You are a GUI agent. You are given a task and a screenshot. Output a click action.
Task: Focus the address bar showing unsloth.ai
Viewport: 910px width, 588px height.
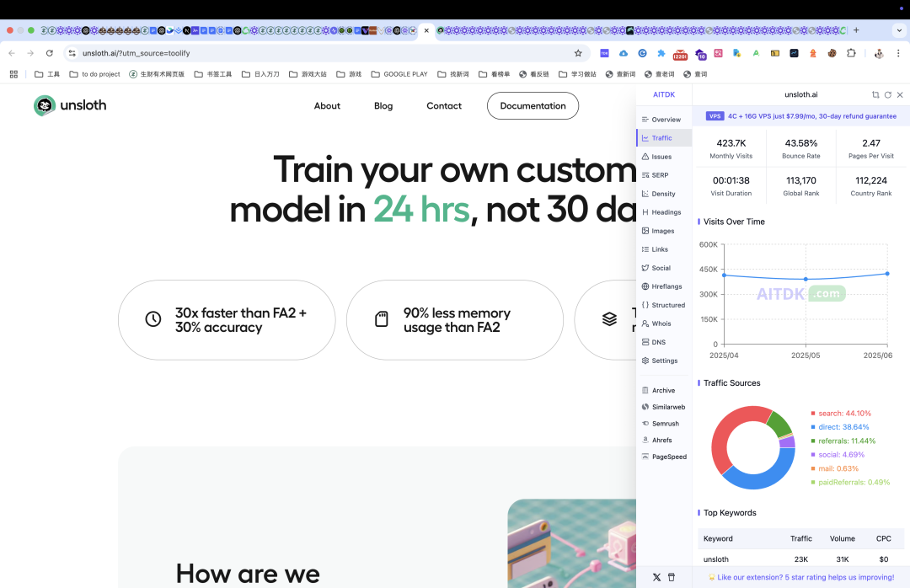(325, 53)
